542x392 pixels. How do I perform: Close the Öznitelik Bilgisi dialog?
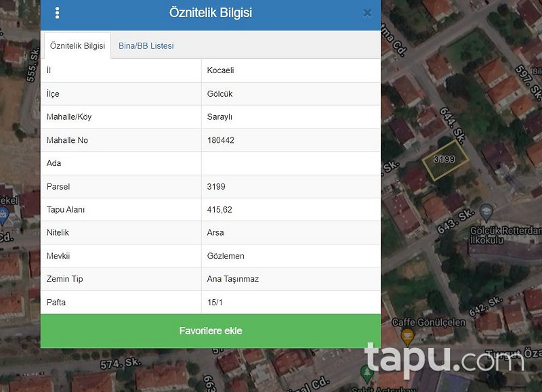(x=367, y=13)
